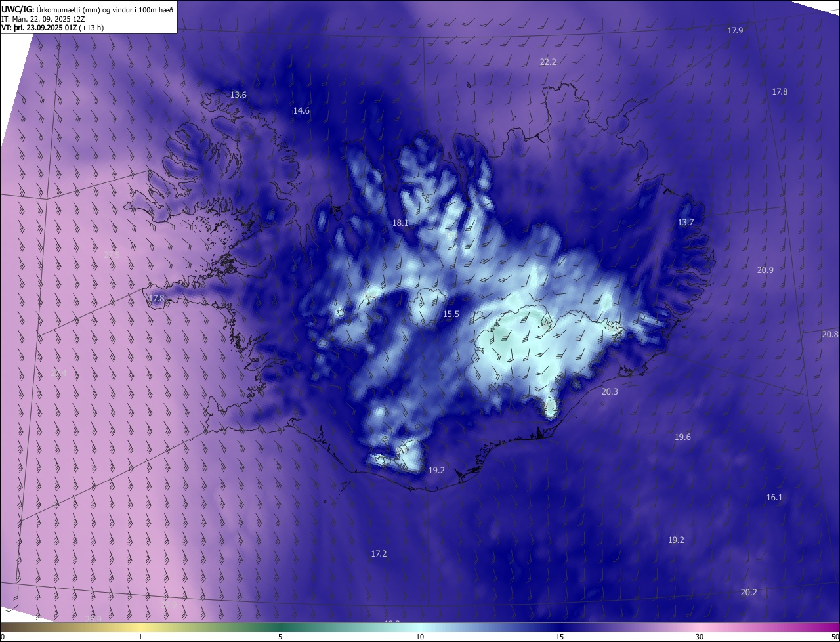Click the 18.1 value label
Viewport: 840px width, 642px height.
(x=400, y=223)
